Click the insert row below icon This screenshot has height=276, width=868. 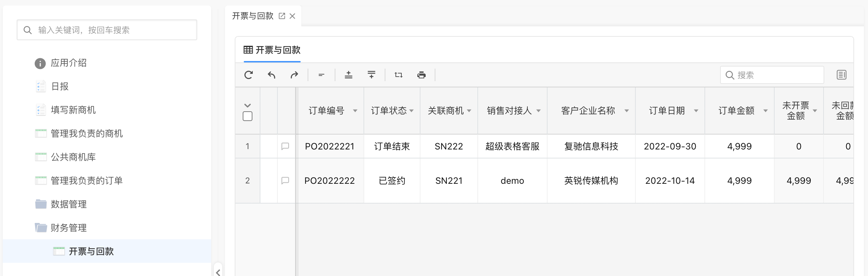click(x=372, y=75)
